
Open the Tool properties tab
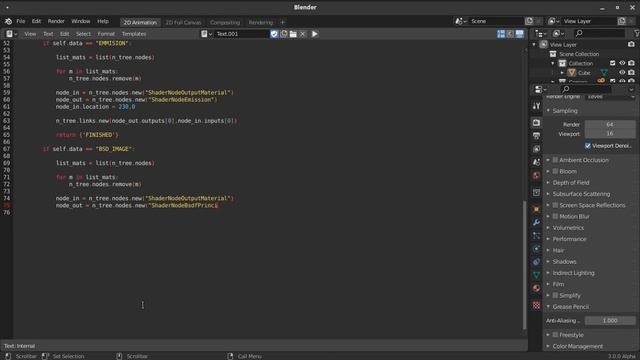click(x=536, y=106)
